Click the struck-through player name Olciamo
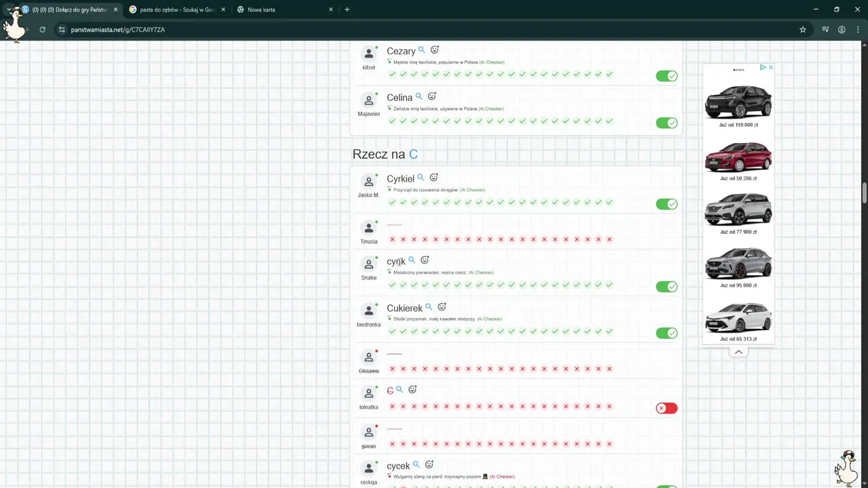Viewport: 868px width, 488px height. point(368,371)
